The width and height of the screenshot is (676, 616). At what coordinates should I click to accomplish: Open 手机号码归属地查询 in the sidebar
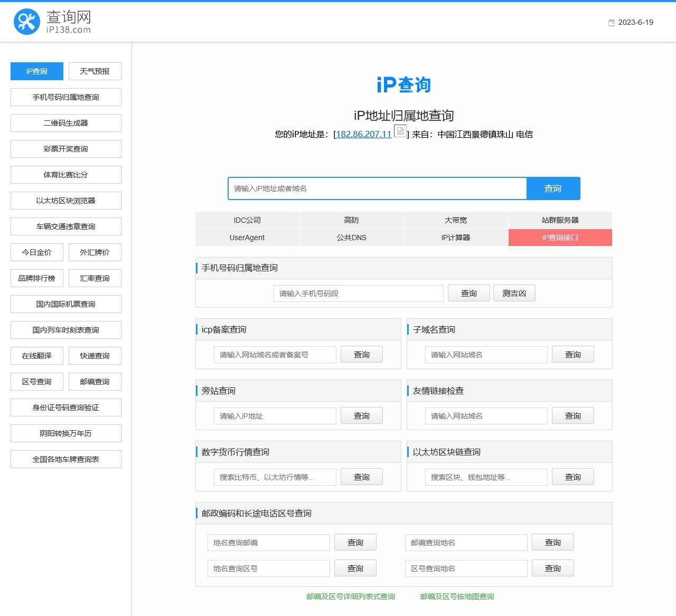(66, 97)
